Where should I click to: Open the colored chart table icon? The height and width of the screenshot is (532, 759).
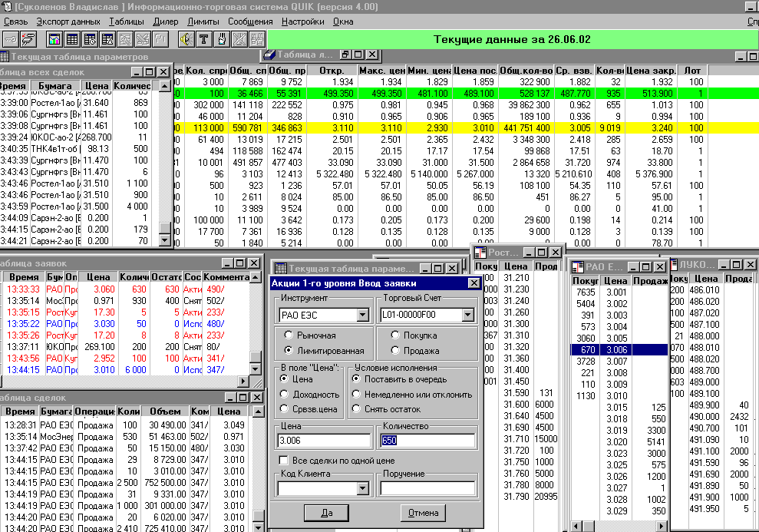coord(54,38)
